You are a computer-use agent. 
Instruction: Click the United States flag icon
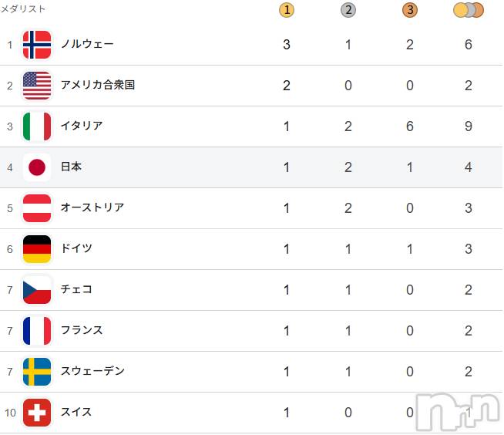click(x=37, y=86)
